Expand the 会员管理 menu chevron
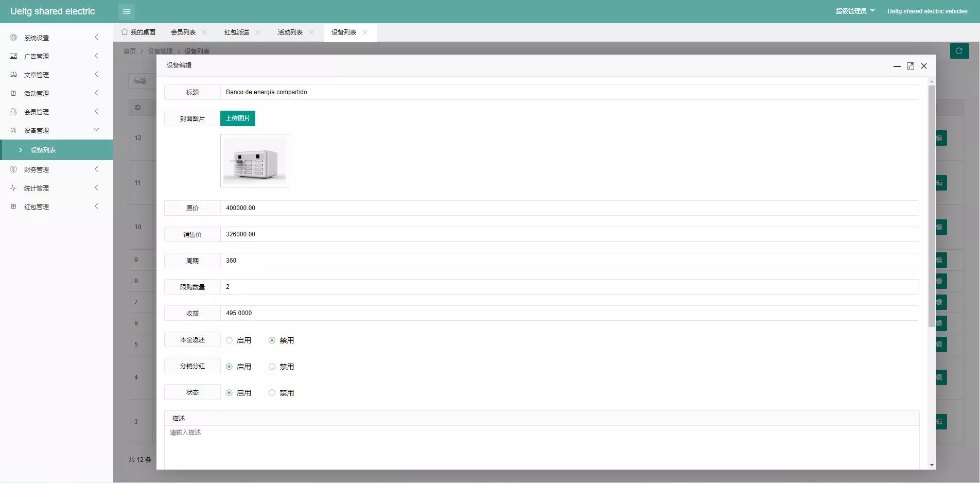The width and height of the screenshot is (980, 483). 96,111
